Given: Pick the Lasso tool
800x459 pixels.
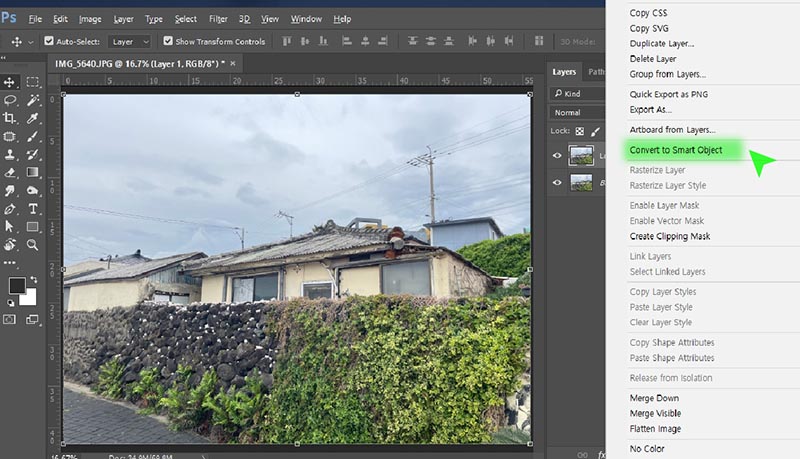Looking at the screenshot, I should coord(9,100).
